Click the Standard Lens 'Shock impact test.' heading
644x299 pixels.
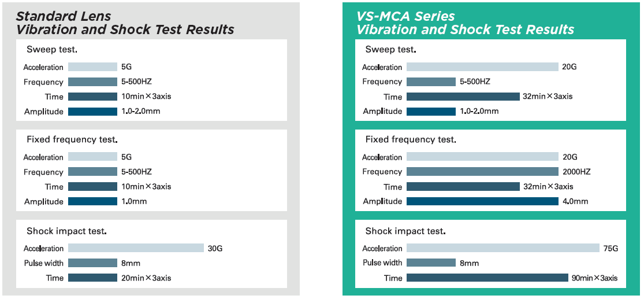[x=66, y=231]
